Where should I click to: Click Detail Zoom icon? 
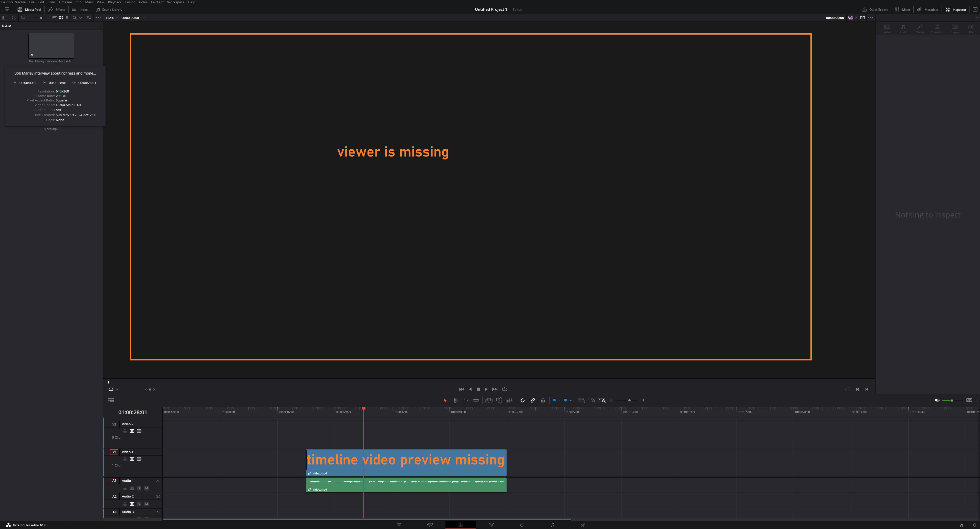tap(592, 400)
